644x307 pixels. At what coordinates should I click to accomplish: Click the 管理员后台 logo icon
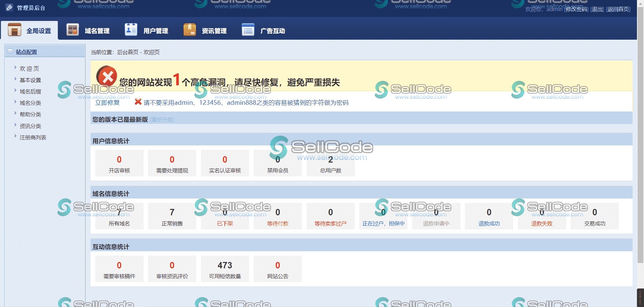[x=9, y=7]
